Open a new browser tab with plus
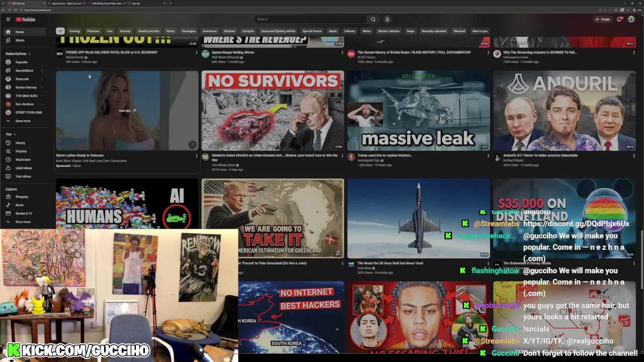 click(171, 4)
